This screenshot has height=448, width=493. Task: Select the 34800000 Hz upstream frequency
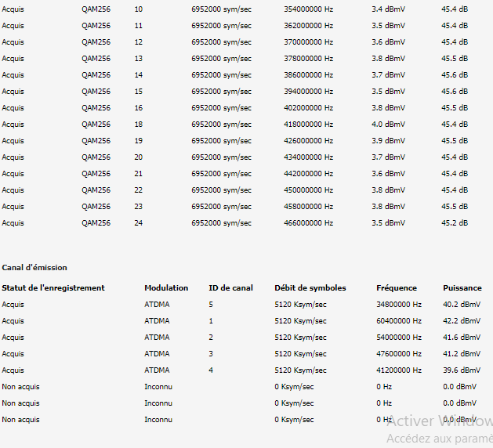pos(399,305)
